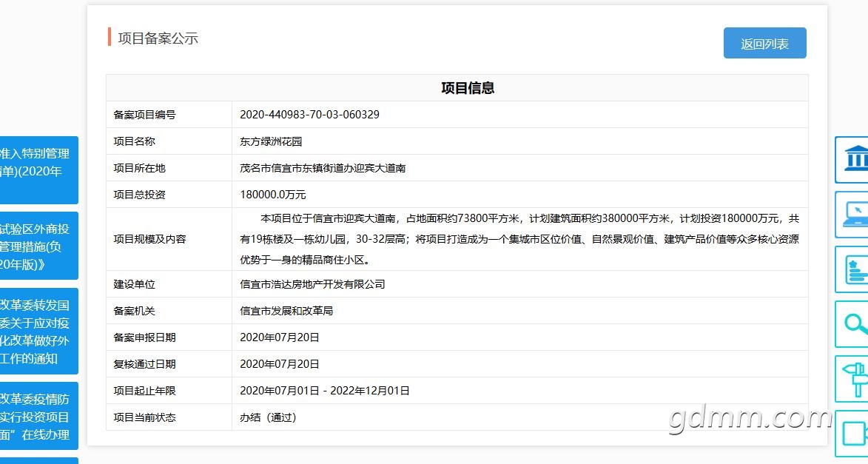Open the signpost icon in right sidebar

point(852,379)
